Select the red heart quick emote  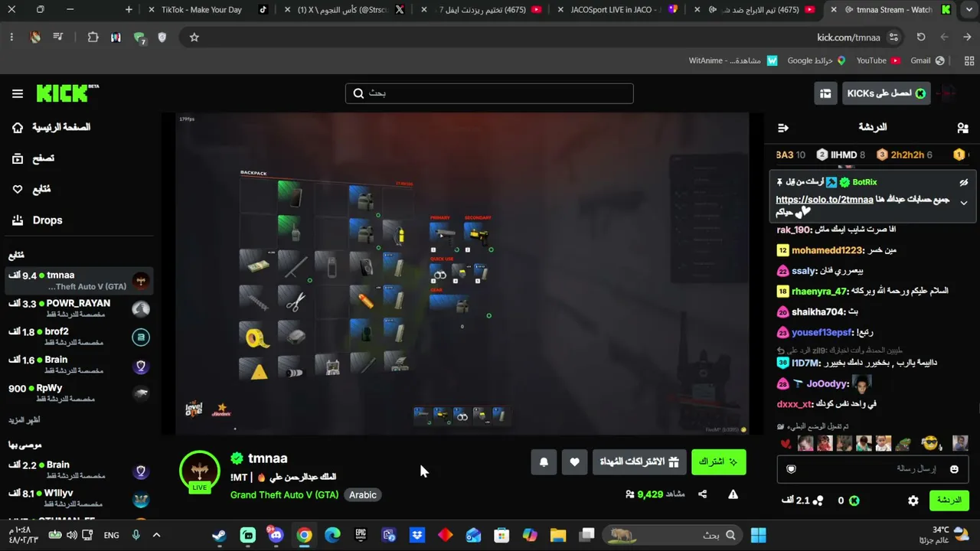point(786,444)
